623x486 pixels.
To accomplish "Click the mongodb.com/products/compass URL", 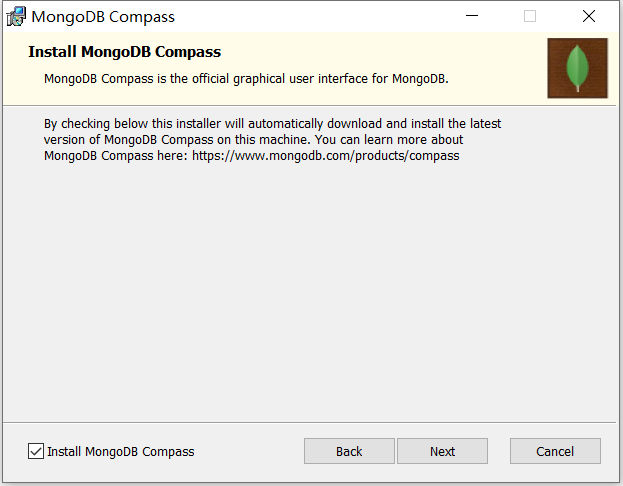I will (326, 156).
